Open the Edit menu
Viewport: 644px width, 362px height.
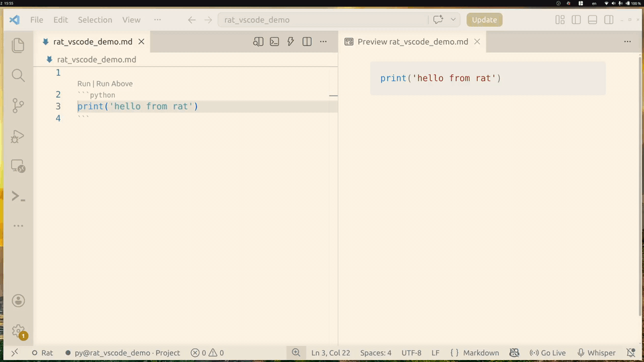pos(60,19)
